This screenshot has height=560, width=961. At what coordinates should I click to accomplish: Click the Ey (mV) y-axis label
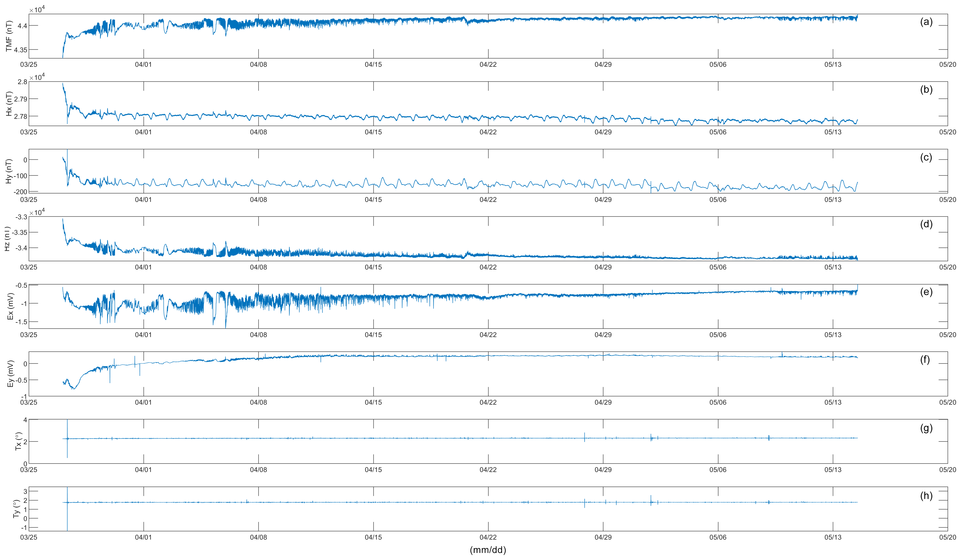pos(10,374)
